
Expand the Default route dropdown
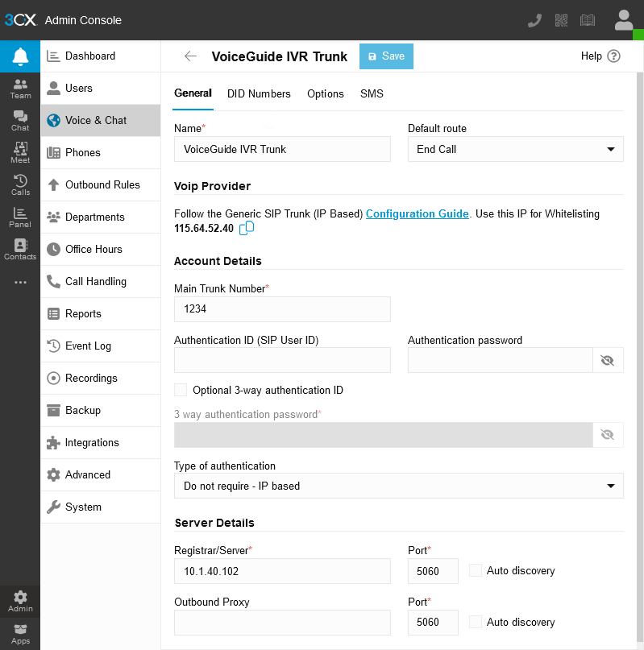coord(515,149)
